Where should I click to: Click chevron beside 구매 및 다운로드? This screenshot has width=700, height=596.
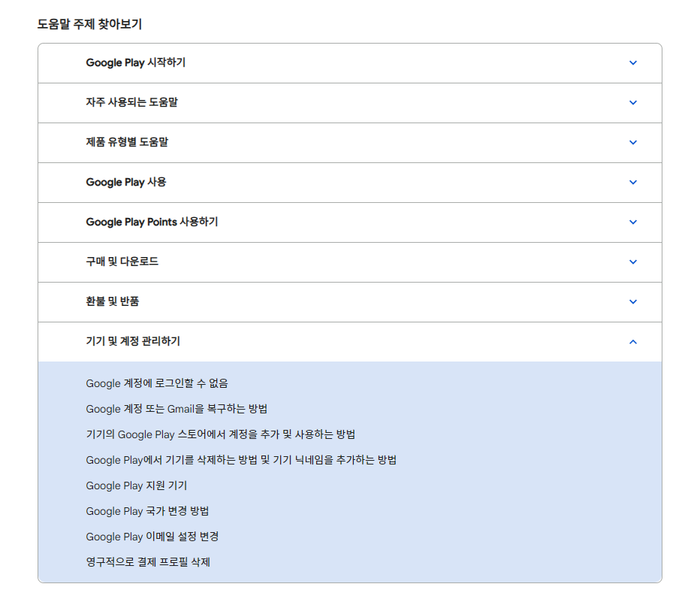632,262
